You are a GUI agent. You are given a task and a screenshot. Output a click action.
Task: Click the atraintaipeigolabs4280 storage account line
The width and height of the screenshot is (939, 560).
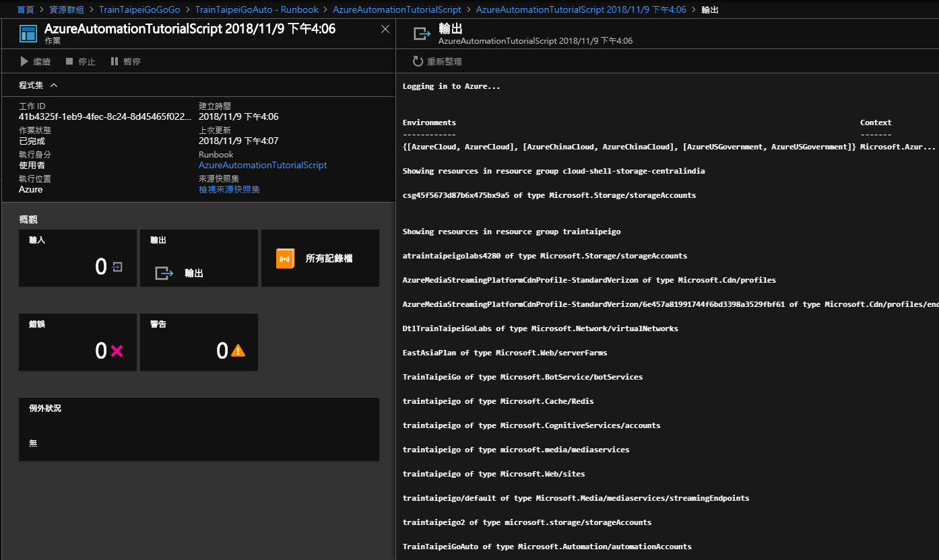pos(545,256)
